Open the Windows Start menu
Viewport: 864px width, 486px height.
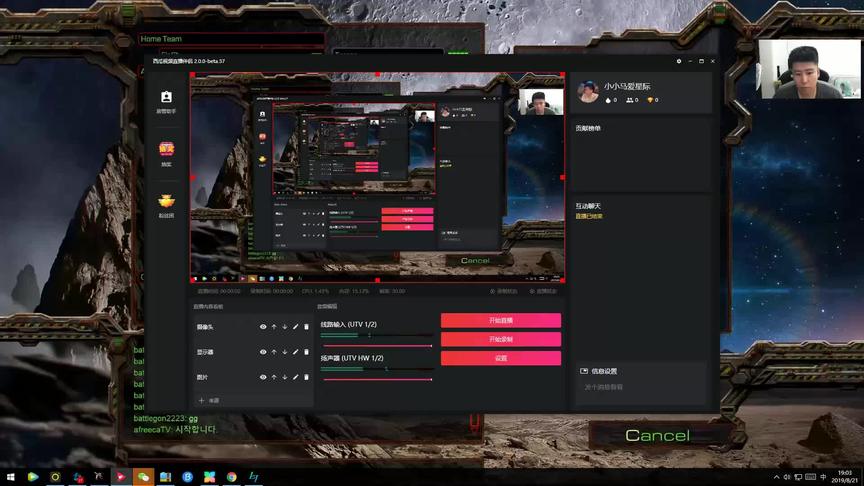10,477
